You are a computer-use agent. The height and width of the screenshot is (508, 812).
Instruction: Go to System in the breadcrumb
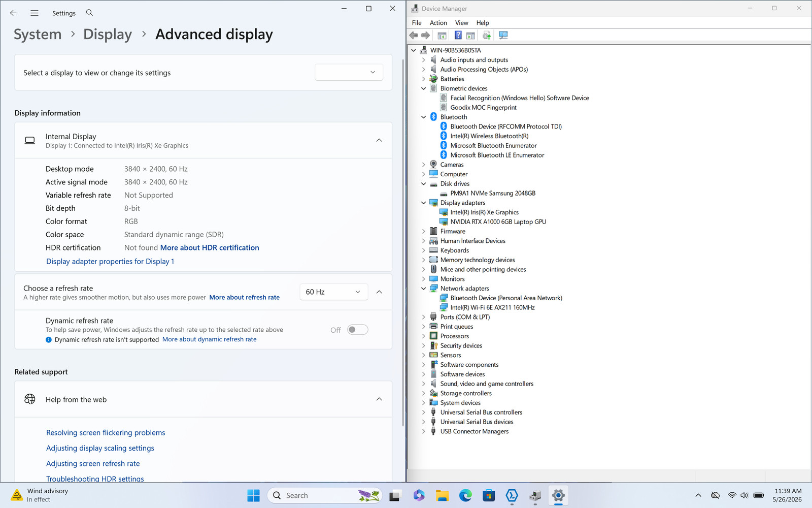point(38,34)
